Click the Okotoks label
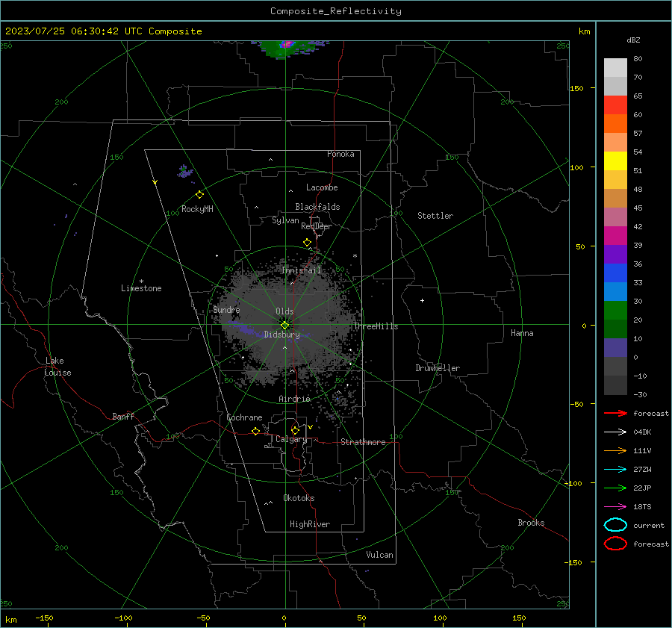Screen dimensions: 672x628 pos(299,498)
